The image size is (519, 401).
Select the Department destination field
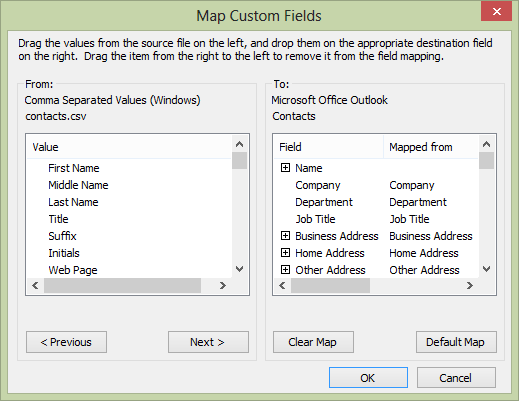click(324, 202)
